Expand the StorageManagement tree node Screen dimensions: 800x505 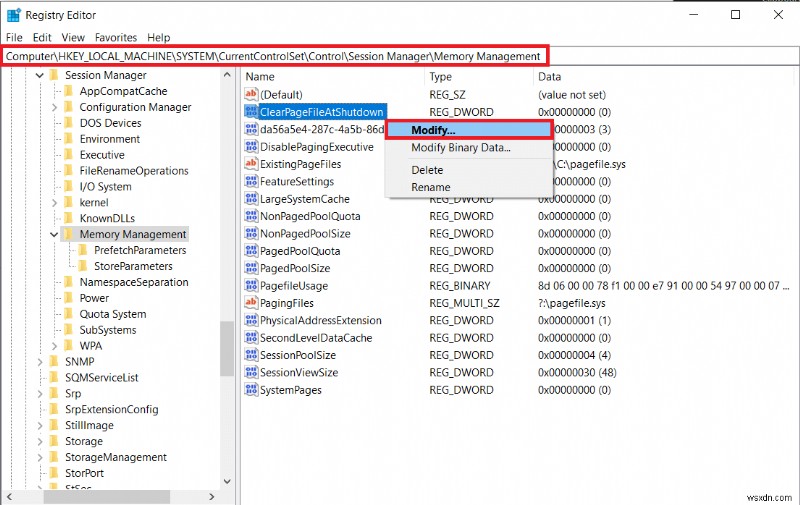pos(40,457)
